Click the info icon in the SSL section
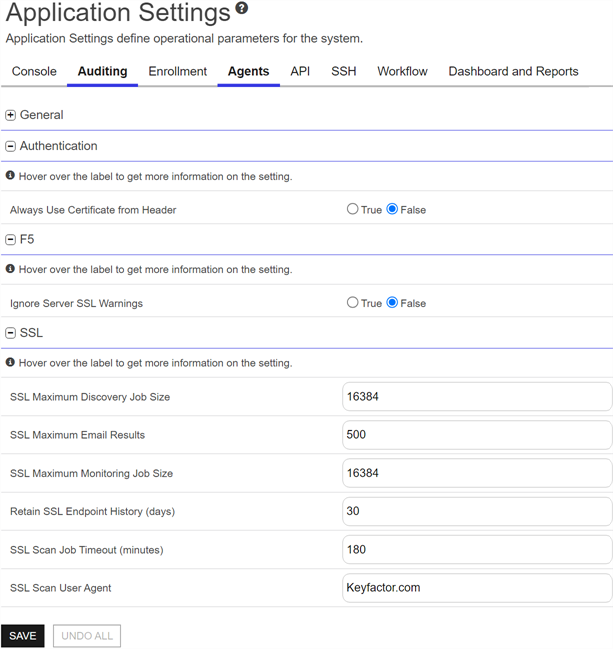Viewport: 613px width, 649px height. 10,363
